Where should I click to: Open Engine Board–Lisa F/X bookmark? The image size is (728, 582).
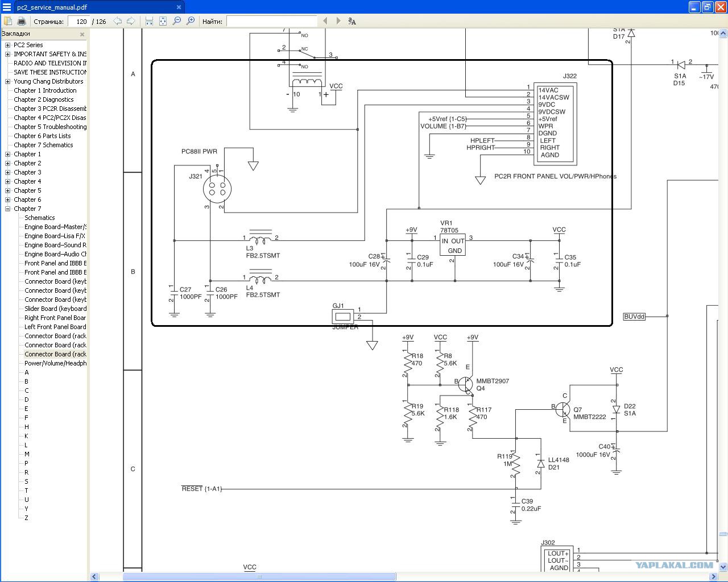pos(55,236)
